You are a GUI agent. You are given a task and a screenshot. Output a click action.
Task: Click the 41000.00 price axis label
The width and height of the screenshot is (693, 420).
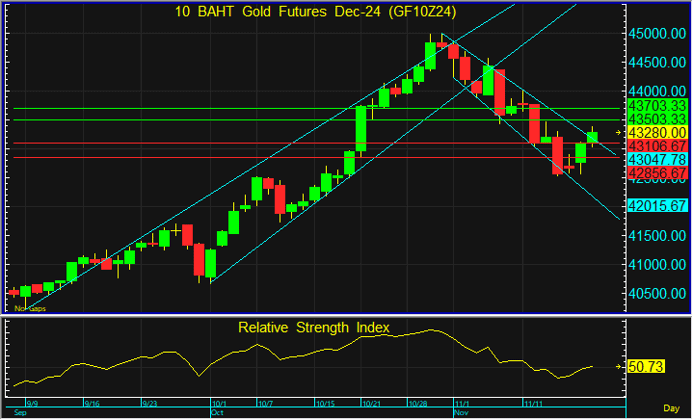click(x=656, y=264)
